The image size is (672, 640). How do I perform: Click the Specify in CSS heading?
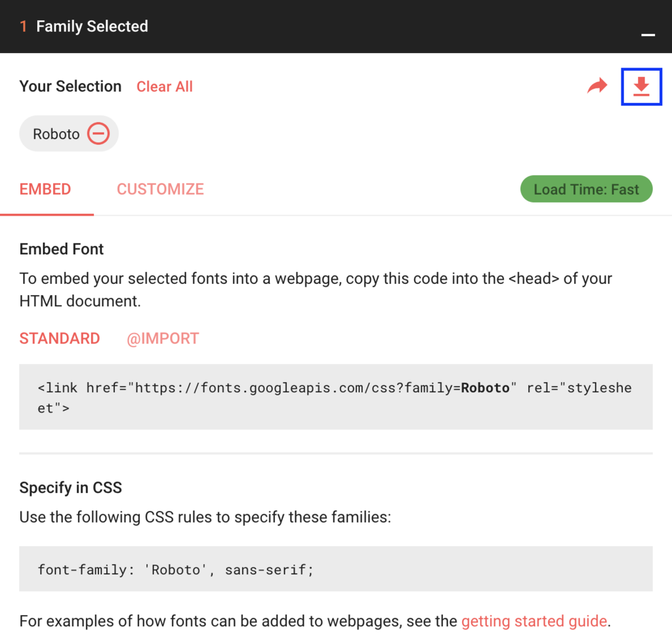pos(71,488)
